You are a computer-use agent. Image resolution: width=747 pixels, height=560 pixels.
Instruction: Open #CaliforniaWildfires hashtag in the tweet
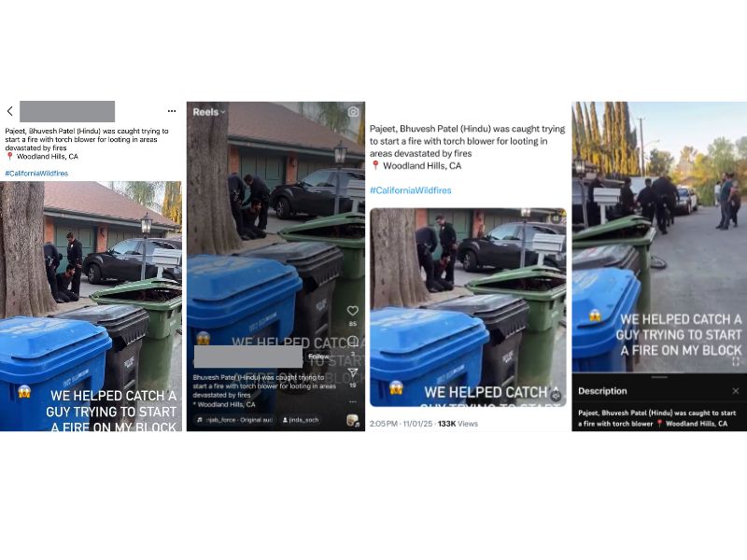click(x=411, y=190)
